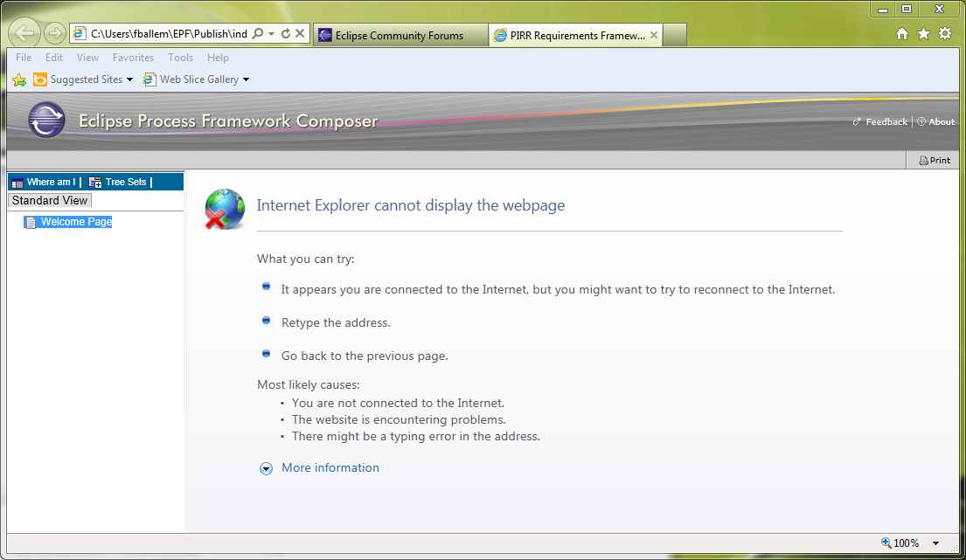Open the Tools gear icon
This screenshot has width=966, height=560.
pos(945,34)
